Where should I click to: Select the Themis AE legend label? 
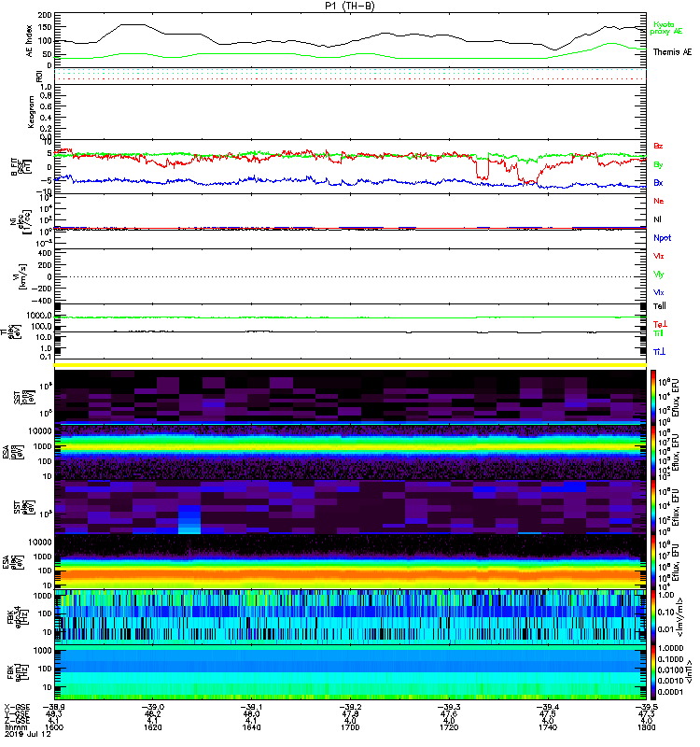click(x=672, y=52)
